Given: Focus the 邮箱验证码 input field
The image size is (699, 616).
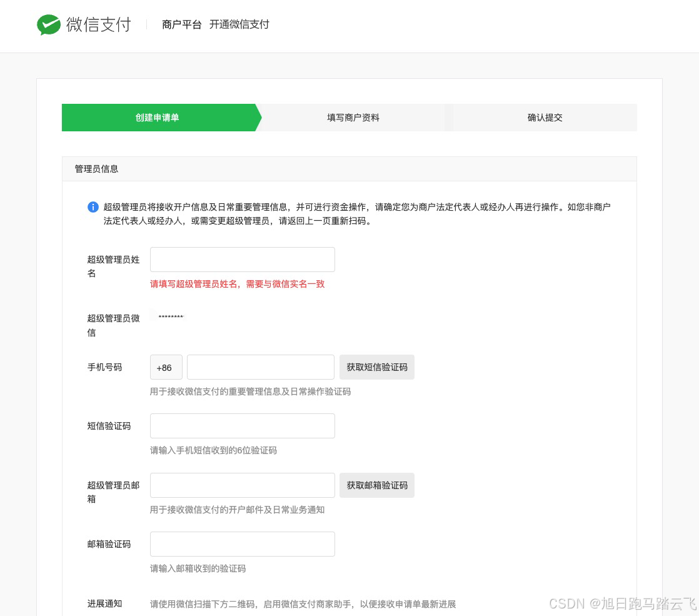Looking at the screenshot, I should click(x=243, y=544).
